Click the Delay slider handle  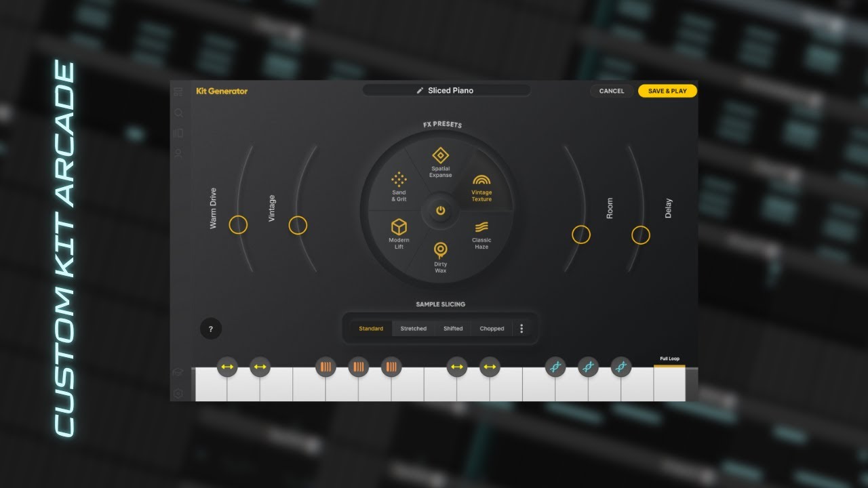click(641, 235)
